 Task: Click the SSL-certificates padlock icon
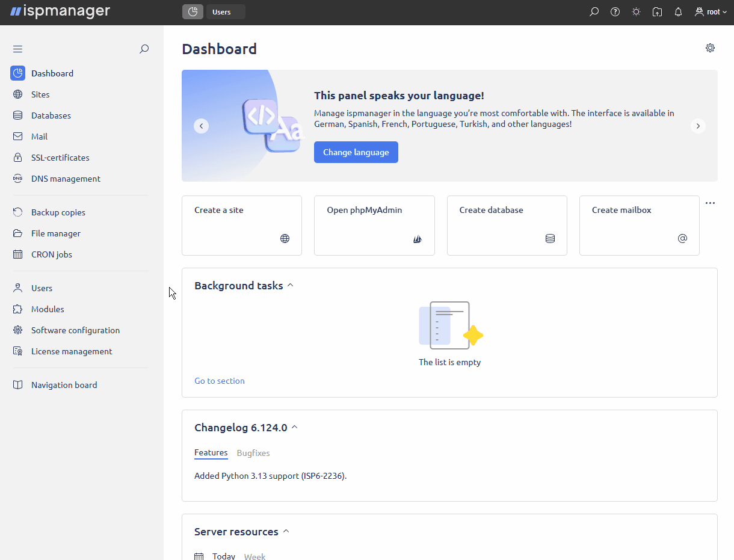tap(17, 157)
